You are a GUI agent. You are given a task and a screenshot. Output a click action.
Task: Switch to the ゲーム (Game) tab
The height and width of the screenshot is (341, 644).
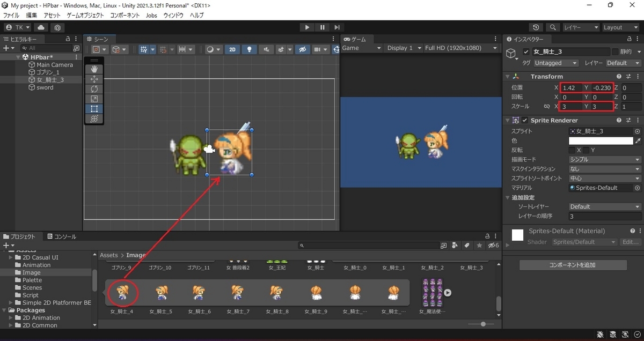[356, 39]
